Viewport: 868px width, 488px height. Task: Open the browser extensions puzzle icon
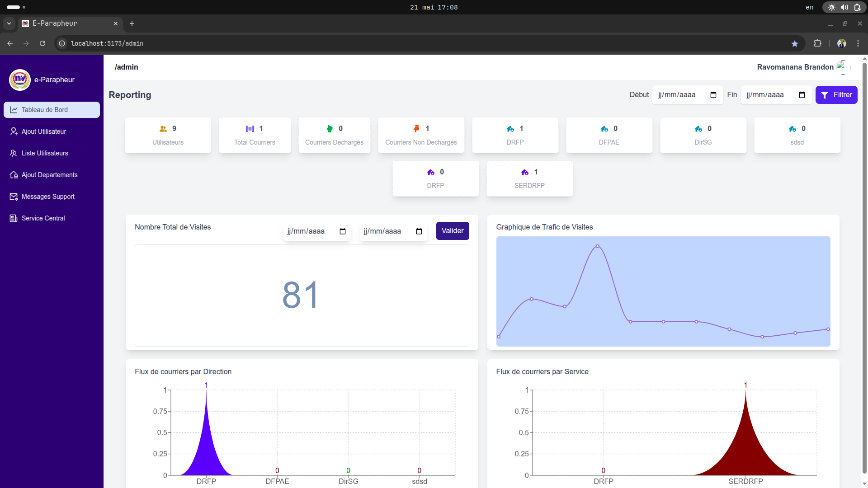[817, 44]
